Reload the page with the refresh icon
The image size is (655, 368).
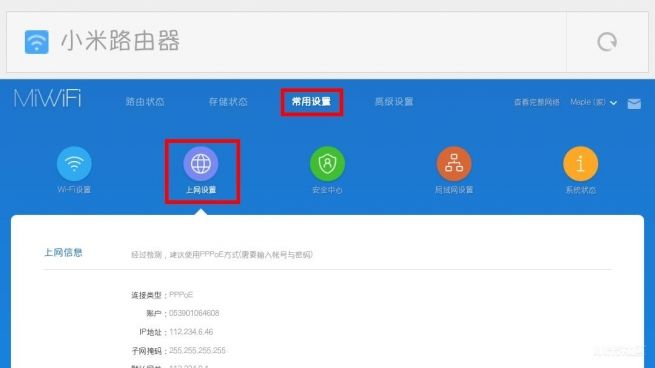click(x=607, y=42)
